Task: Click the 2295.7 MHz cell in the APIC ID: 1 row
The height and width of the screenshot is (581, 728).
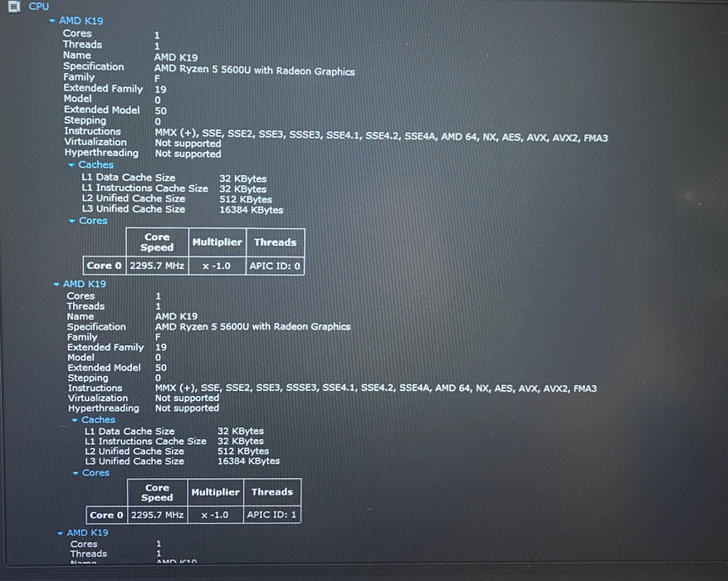Action: coord(158,515)
